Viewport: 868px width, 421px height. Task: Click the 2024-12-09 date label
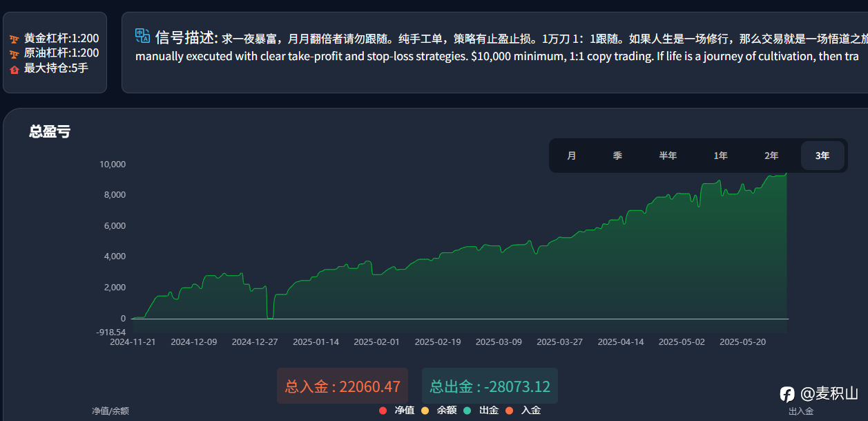(x=194, y=342)
